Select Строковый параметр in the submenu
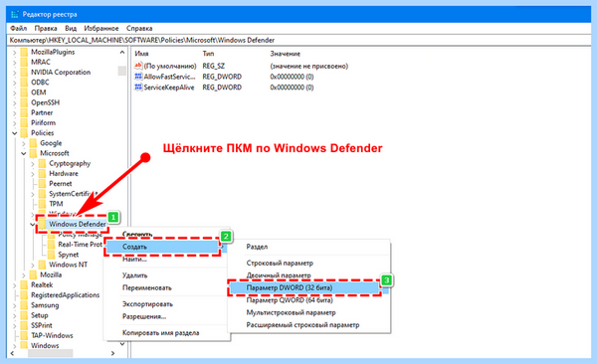This screenshot has width=597, height=364. 308,264
